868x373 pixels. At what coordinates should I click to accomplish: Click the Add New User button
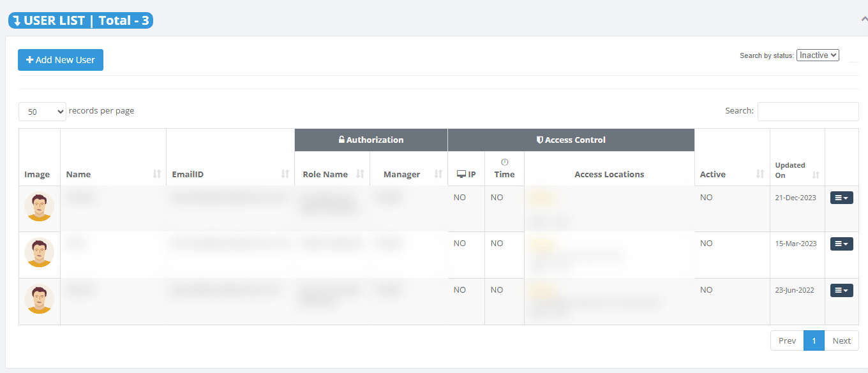click(61, 60)
